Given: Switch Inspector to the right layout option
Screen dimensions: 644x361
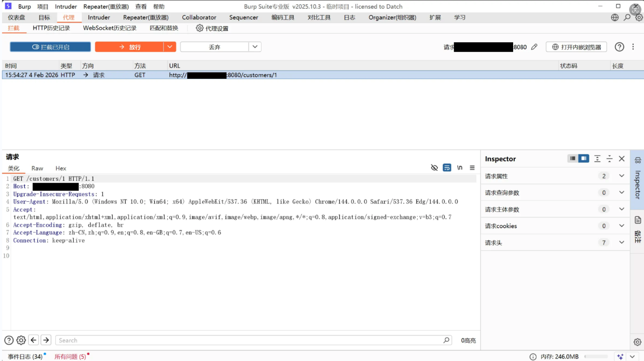Looking at the screenshot, I should 584,158.
